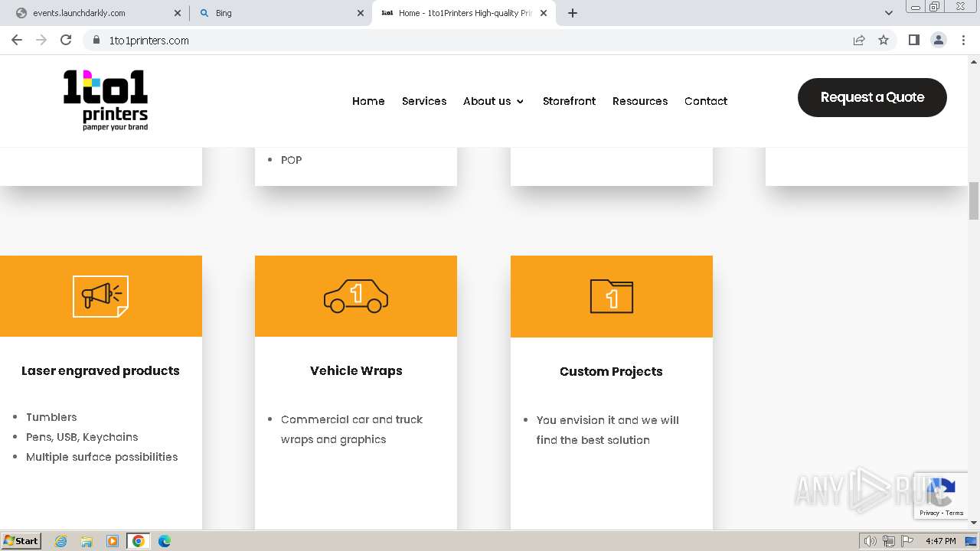The image size is (980, 551).
Task: Click the Tumblers list item
Action: (51, 417)
